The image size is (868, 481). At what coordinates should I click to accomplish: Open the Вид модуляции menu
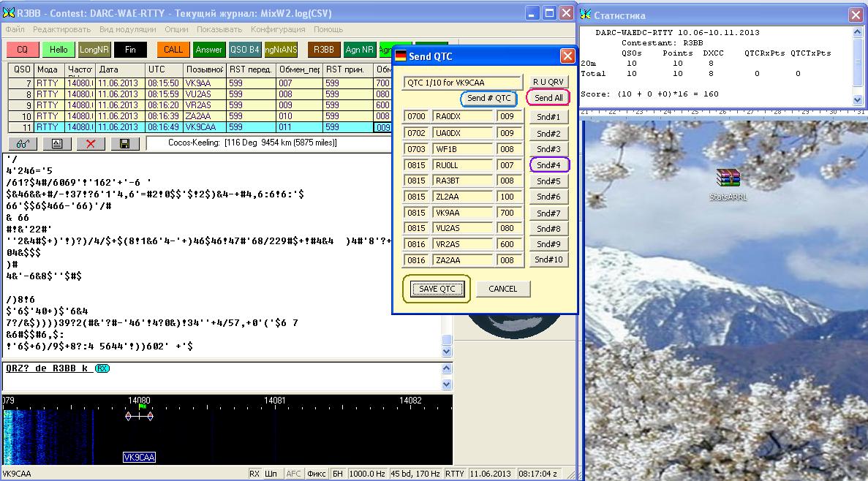coord(128,29)
